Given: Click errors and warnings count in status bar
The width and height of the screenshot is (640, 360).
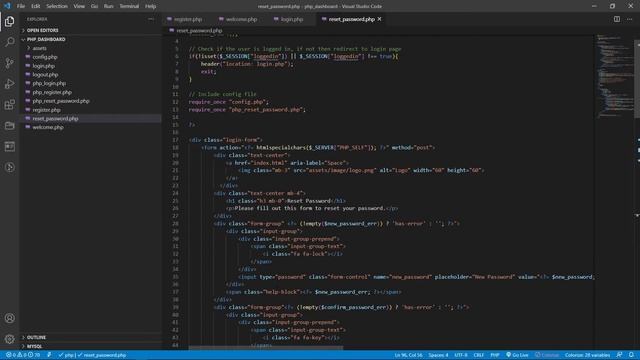Looking at the screenshot, I should [x=23, y=355].
